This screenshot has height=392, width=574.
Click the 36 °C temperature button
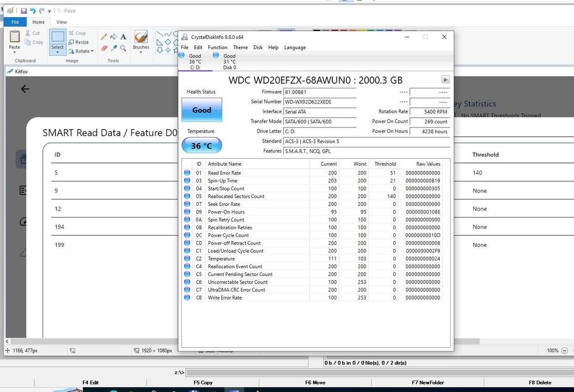click(x=201, y=145)
